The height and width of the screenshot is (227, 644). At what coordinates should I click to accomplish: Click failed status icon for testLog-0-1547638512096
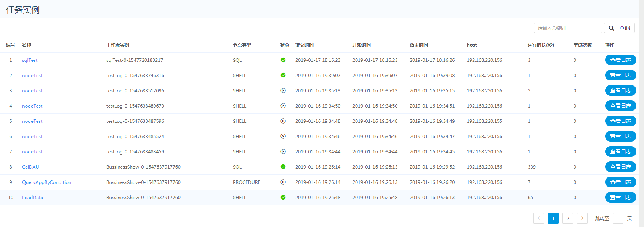(283, 90)
